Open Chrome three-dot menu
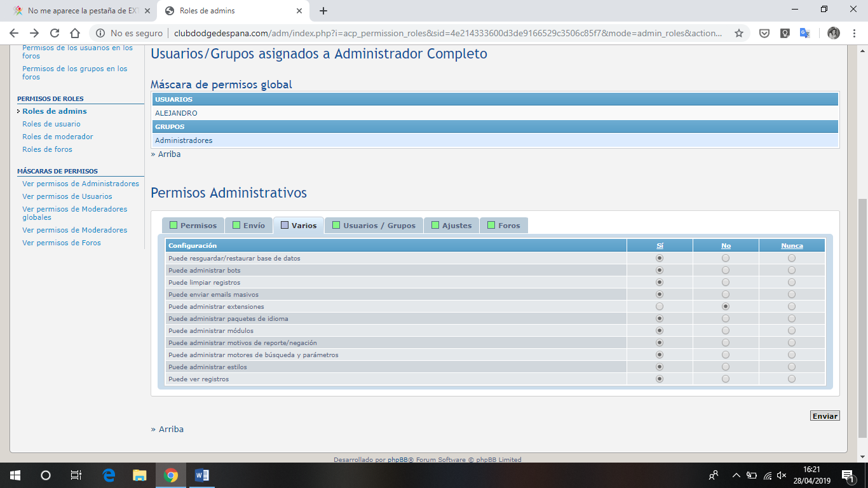This screenshot has width=868, height=488. tap(854, 33)
